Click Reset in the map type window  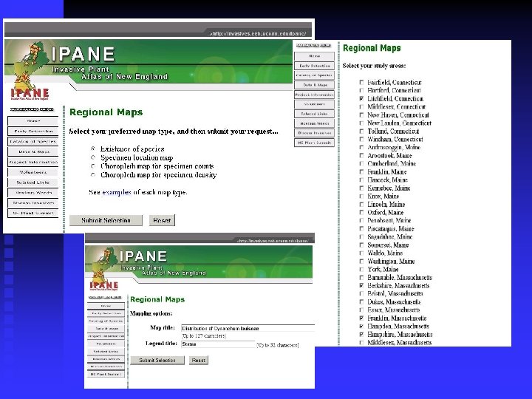pos(162,220)
